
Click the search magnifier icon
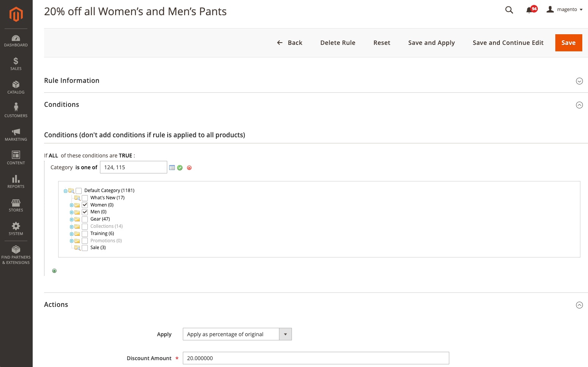[509, 10]
